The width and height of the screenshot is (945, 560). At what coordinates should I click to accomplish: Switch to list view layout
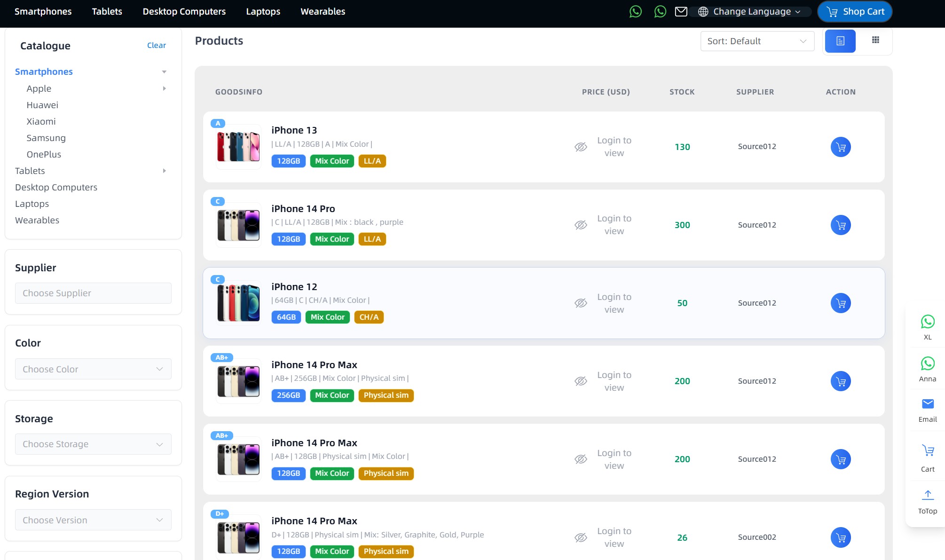[840, 41]
